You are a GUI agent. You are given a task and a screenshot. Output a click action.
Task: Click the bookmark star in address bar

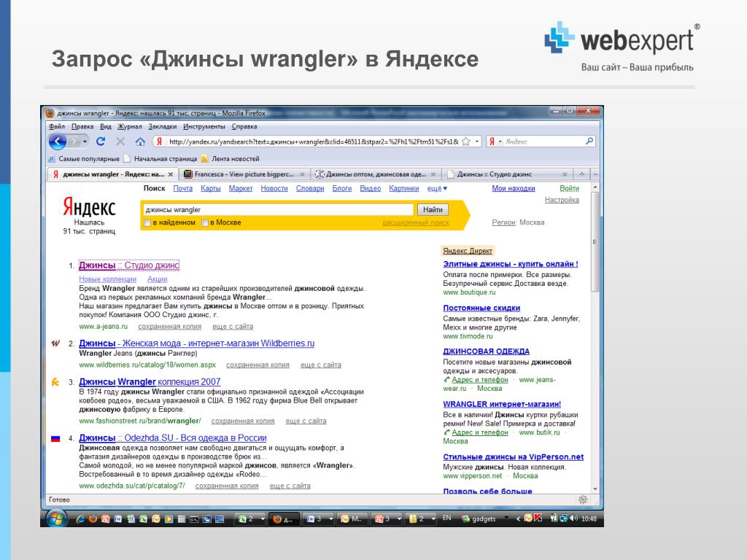click(x=466, y=141)
